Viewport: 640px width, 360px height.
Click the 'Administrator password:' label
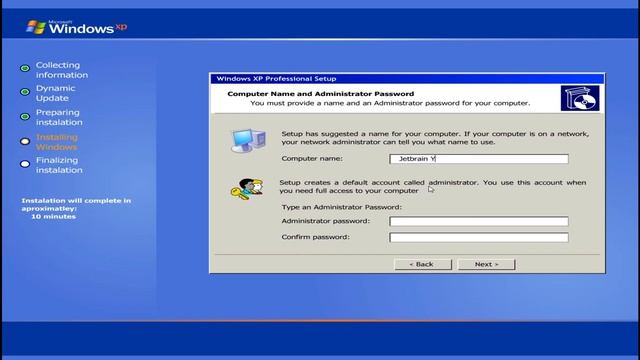[x=325, y=221]
